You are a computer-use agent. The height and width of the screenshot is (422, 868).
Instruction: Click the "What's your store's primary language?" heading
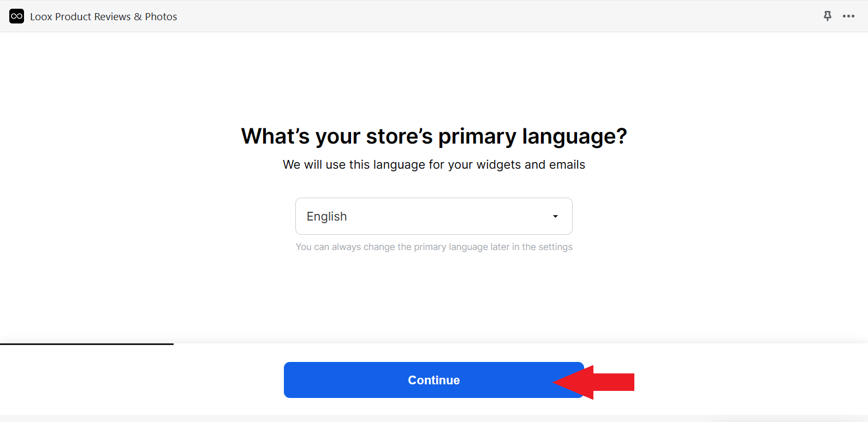coord(434,136)
